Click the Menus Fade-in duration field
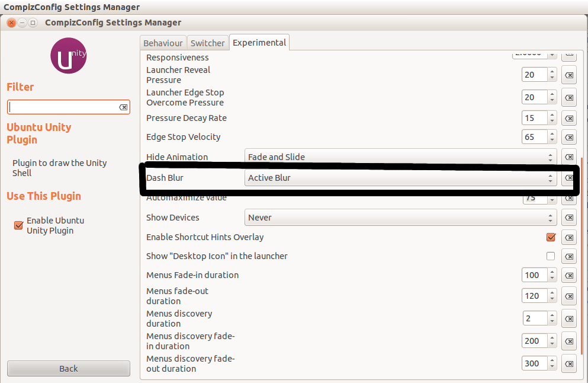Image resolution: width=588 pixels, height=383 pixels. 535,275
